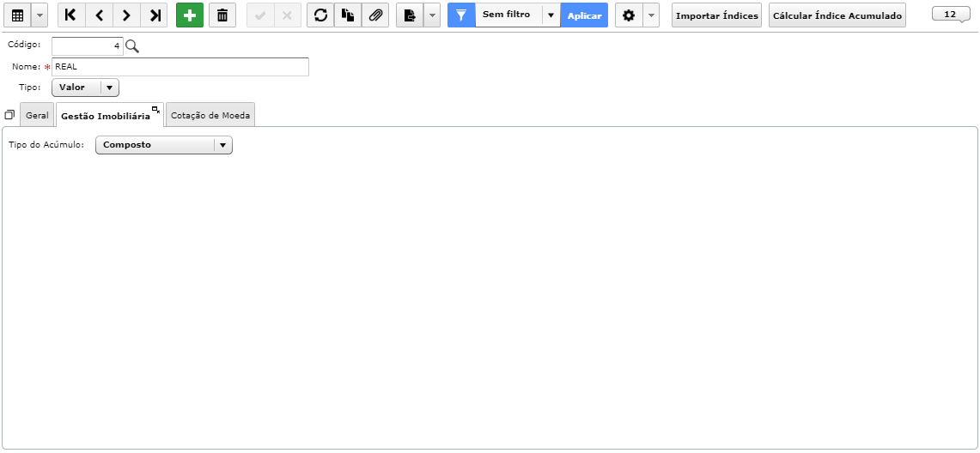Go to the first record
Image resolution: width=980 pixels, height=453 pixels.
[x=71, y=15]
